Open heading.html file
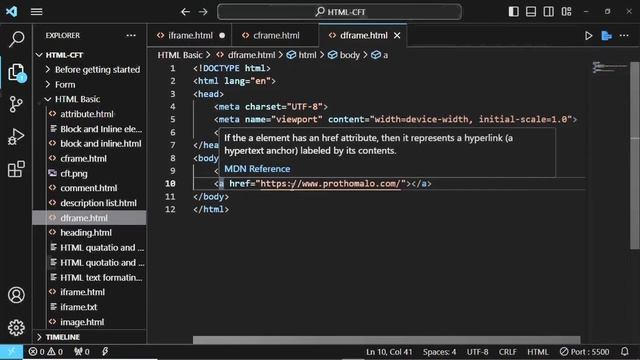Image resolution: width=640 pixels, height=360 pixels. [x=86, y=233]
